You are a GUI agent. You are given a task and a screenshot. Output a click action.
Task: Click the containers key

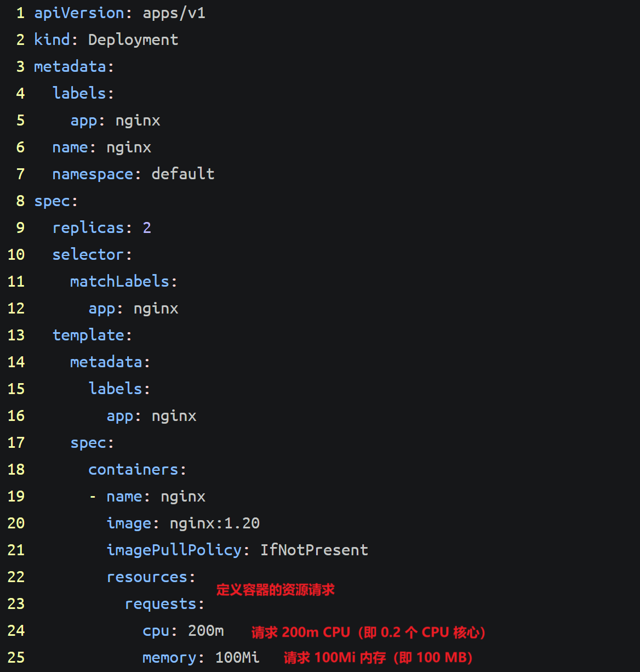[x=133, y=470]
